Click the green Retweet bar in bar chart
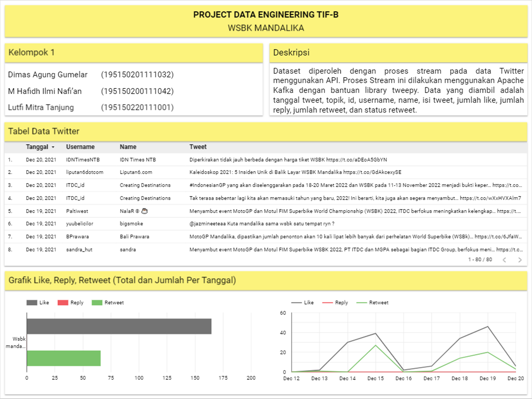This screenshot has height=399, width=532. [x=64, y=358]
